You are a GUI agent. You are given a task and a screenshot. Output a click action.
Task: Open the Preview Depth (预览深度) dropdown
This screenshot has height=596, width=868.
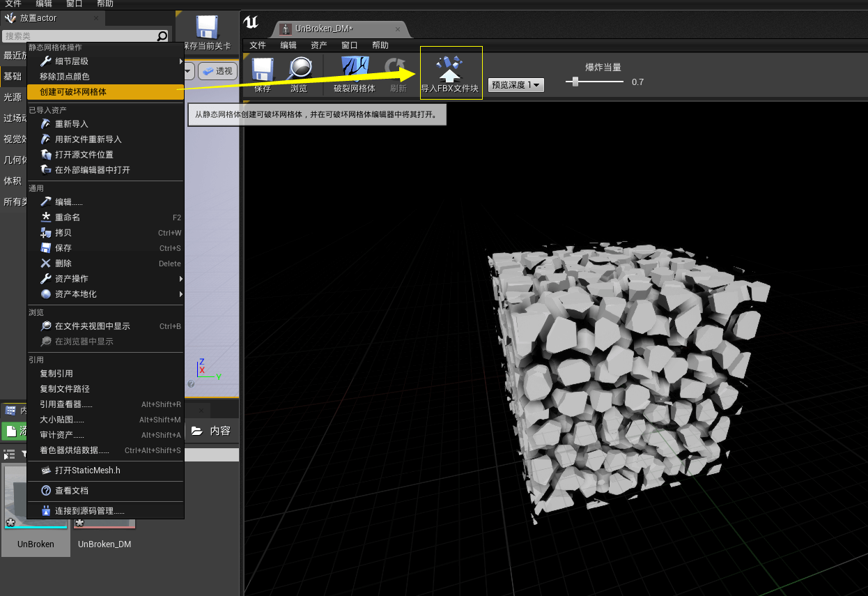click(516, 85)
